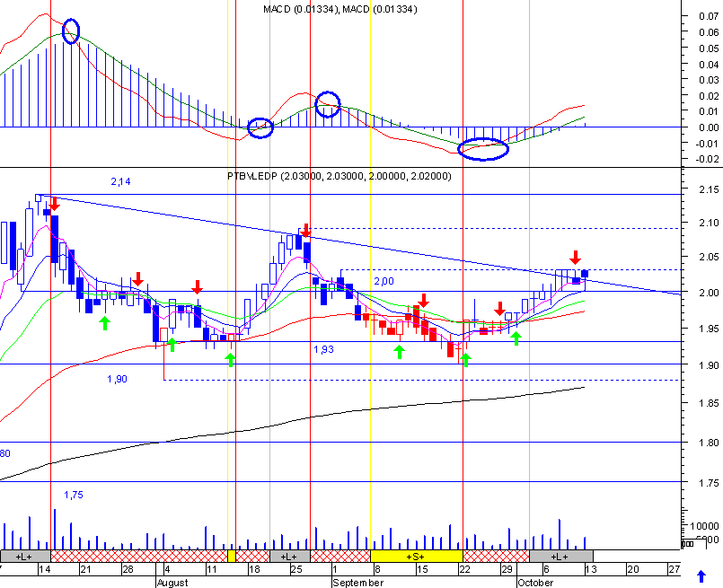Click the date label 6 on the time axis
This screenshot has width=723, height=588.
pyautogui.click(x=546, y=569)
